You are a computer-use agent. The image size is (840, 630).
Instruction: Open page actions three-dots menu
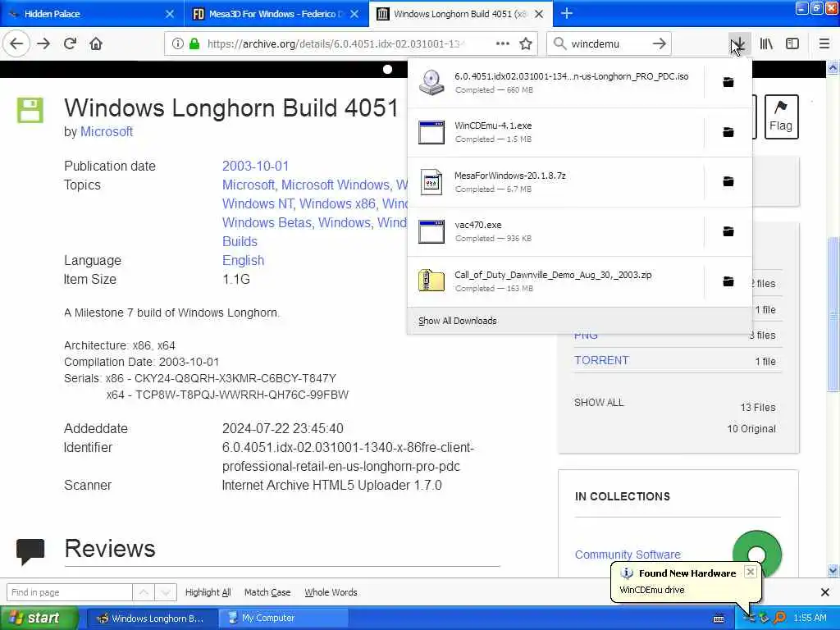[503, 43]
